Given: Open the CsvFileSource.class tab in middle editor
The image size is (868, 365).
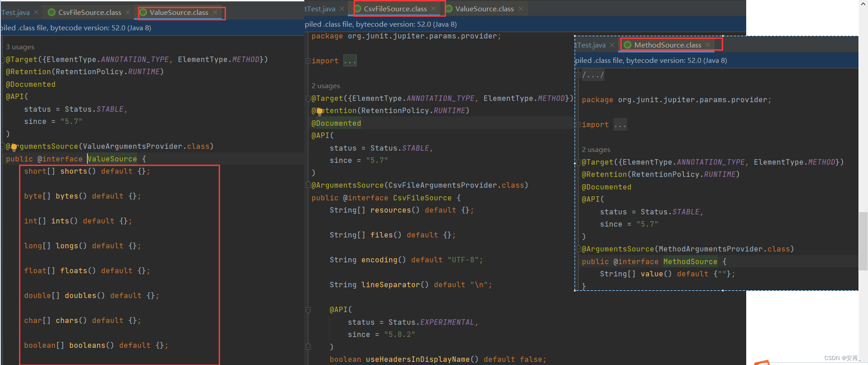Looking at the screenshot, I should [395, 9].
